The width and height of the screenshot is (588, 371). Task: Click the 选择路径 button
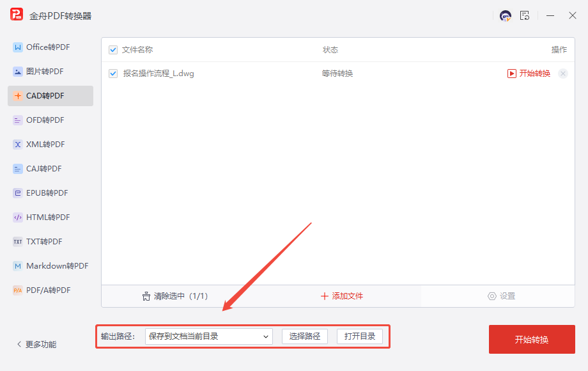point(304,336)
